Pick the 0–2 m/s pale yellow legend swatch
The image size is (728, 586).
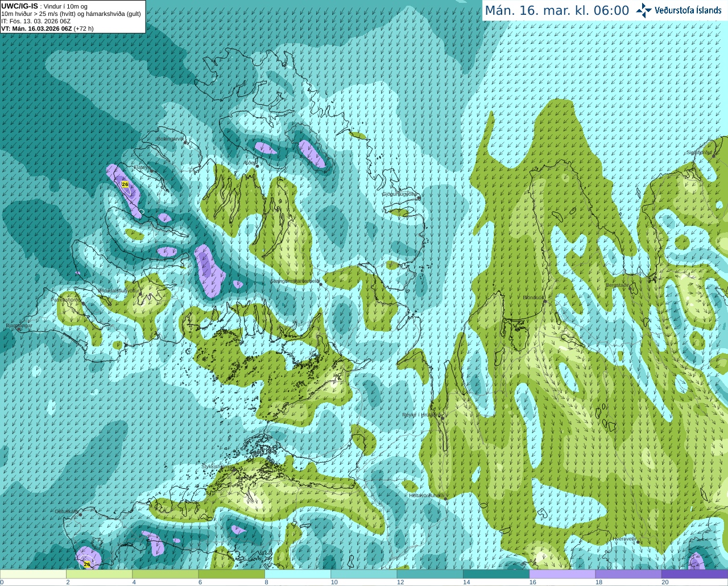coord(33,574)
